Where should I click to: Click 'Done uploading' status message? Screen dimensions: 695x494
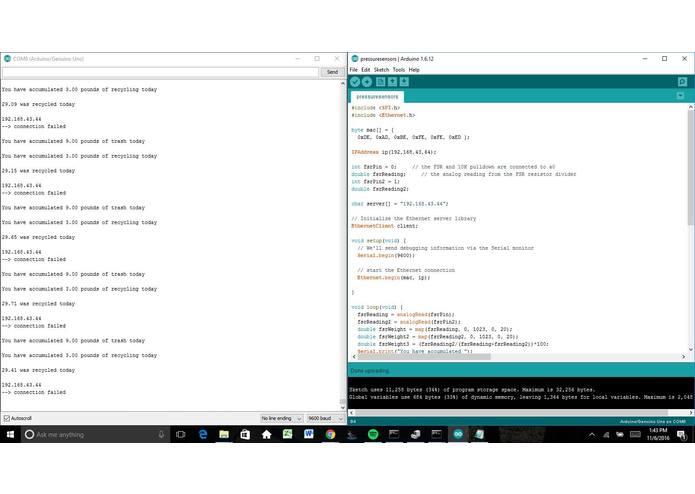pyautogui.click(x=370, y=371)
